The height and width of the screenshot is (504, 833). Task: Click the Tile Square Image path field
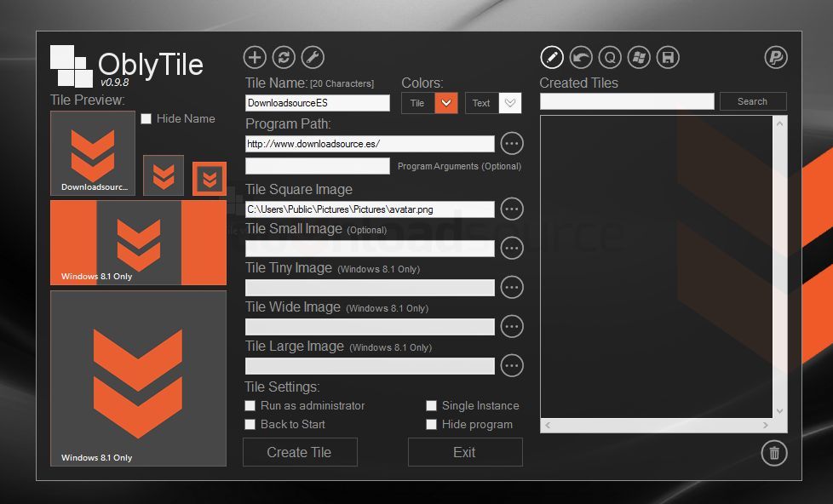(370, 209)
